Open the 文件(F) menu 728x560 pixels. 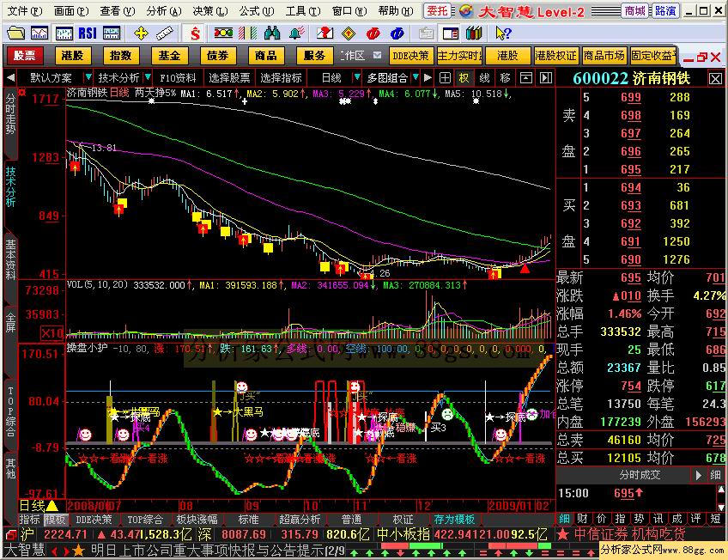click(25, 10)
